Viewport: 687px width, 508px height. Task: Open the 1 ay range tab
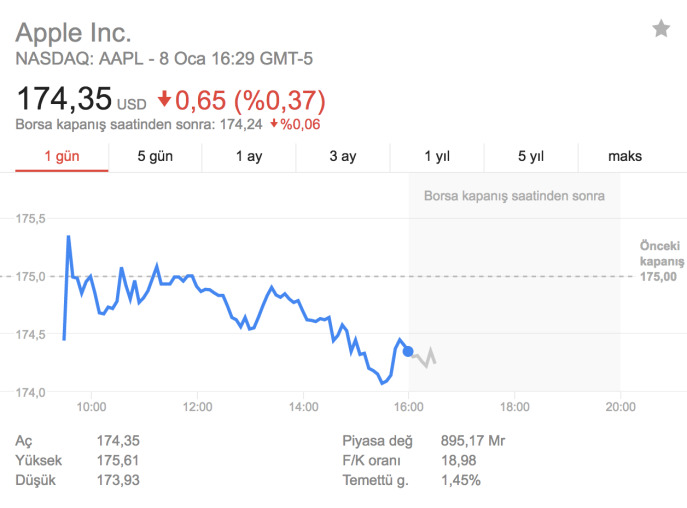click(249, 156)
